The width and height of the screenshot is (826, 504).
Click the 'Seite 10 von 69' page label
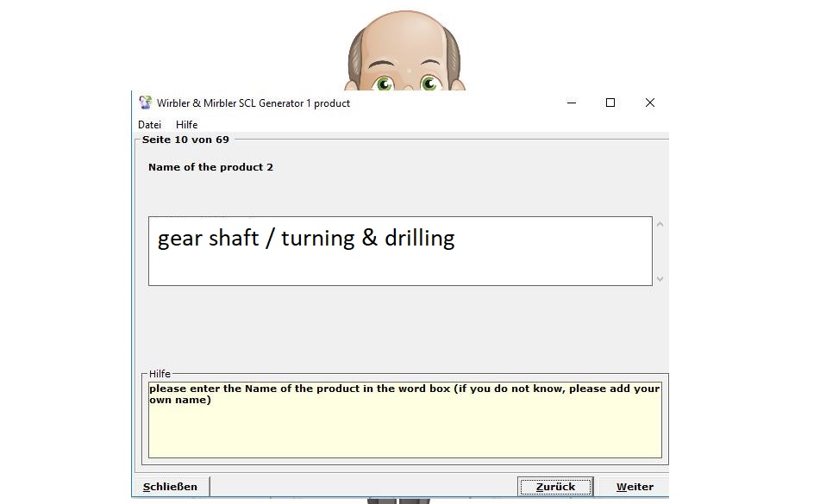(185, 140)
